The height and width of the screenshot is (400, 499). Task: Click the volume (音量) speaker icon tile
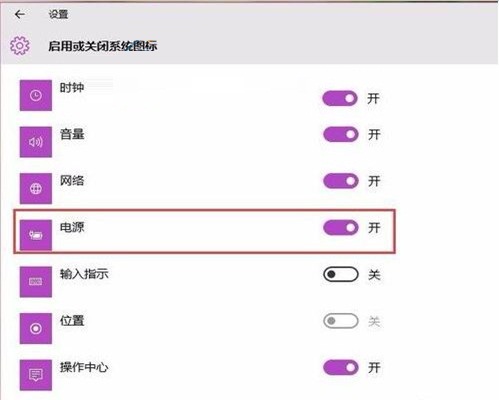tap(36, 142)
